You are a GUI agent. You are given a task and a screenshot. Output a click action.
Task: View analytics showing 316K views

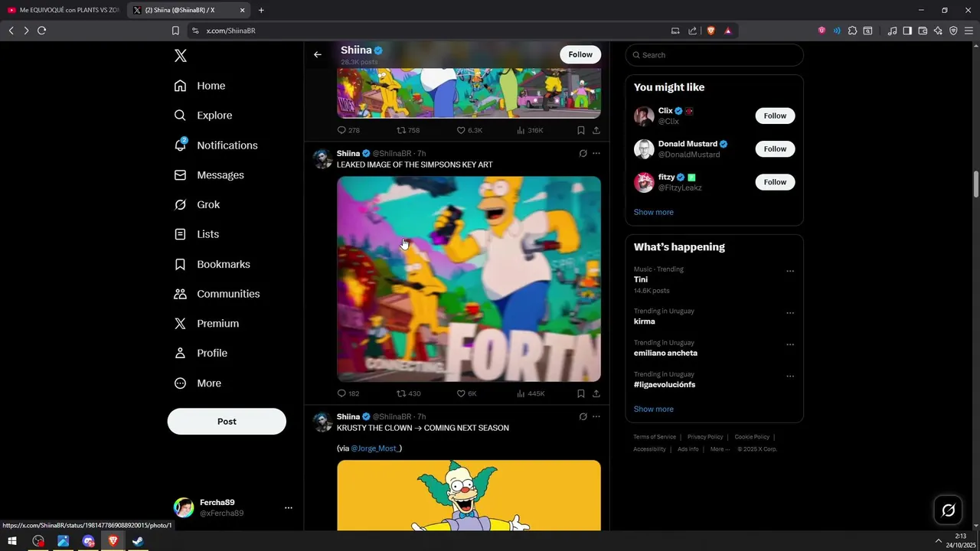pyautogui.click(x=530, y=130)
